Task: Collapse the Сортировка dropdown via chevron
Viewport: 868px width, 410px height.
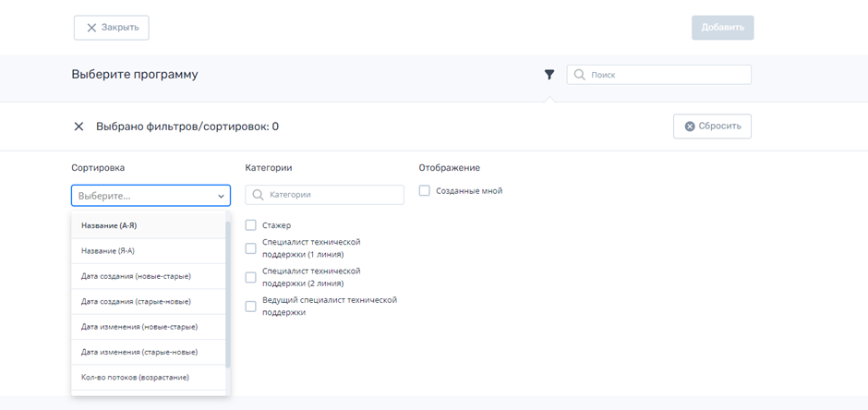Action: pos(221,196)
